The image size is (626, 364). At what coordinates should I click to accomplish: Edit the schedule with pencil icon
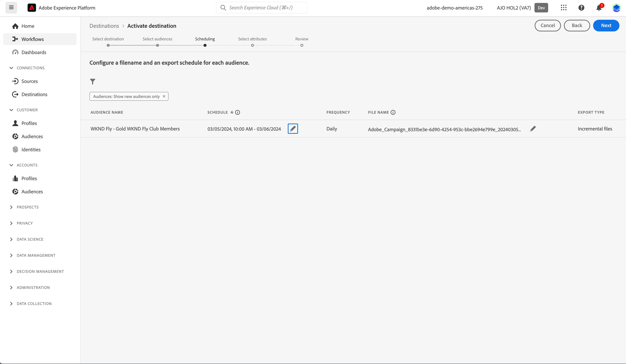[293, 129]
